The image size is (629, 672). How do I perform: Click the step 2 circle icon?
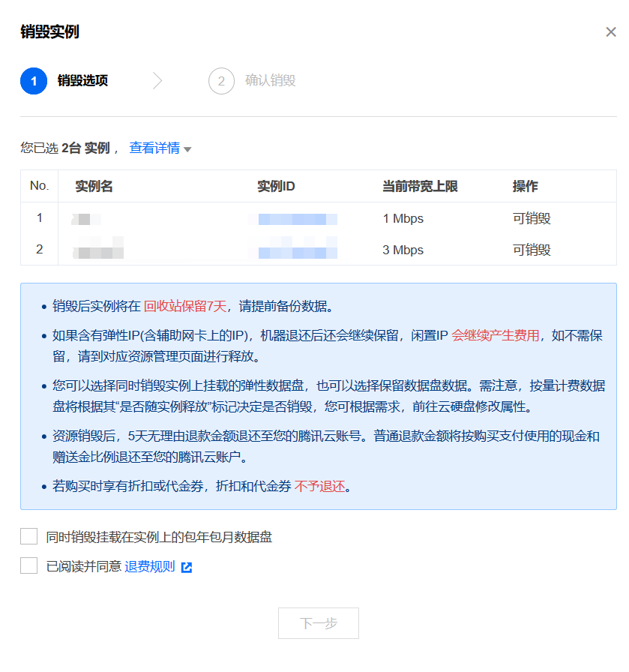221,81
